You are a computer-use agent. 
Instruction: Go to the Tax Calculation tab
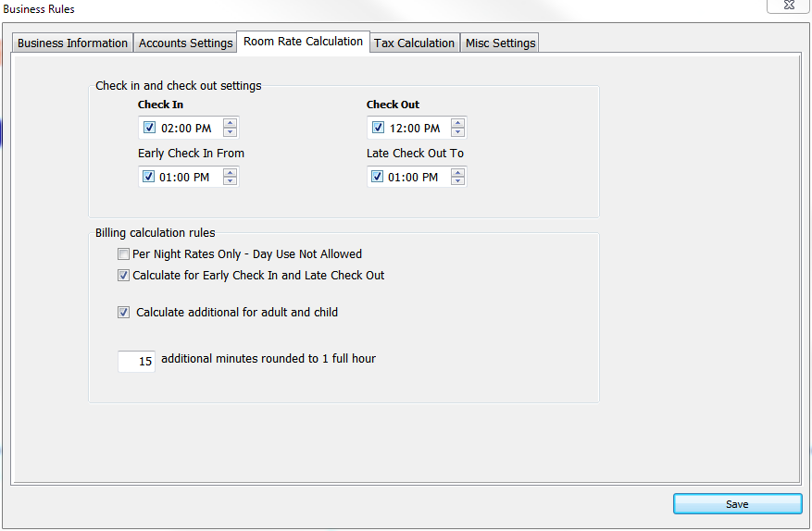pyautogui.click(x=414, y=43)
